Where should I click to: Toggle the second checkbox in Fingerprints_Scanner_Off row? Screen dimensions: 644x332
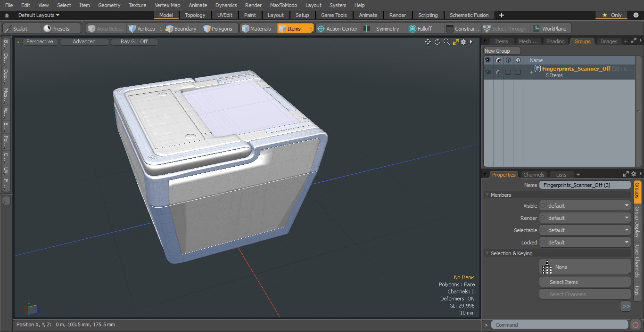[518, 72]
